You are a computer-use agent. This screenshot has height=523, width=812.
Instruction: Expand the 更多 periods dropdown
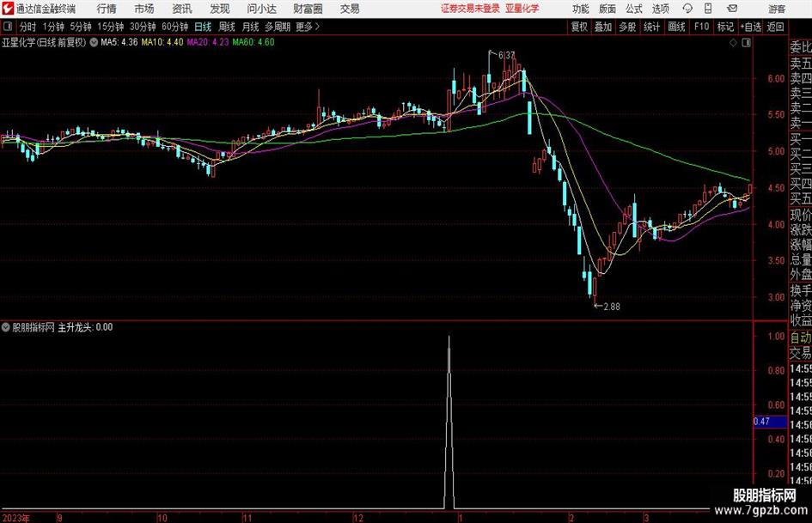[x=308, y=27]
